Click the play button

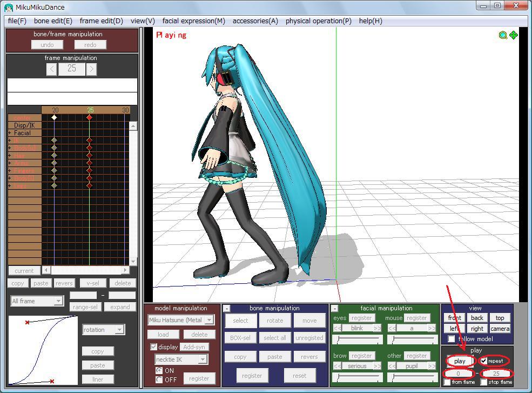click(460, 361)
